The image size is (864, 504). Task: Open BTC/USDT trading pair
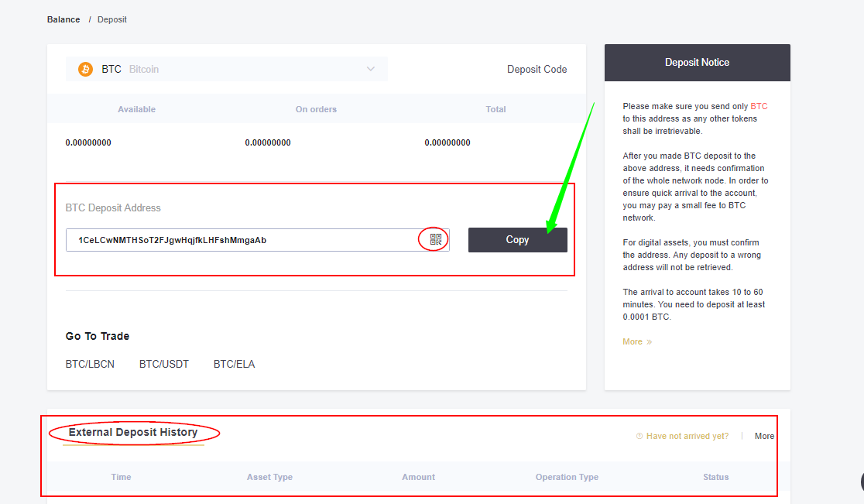[x=163, y=364]
